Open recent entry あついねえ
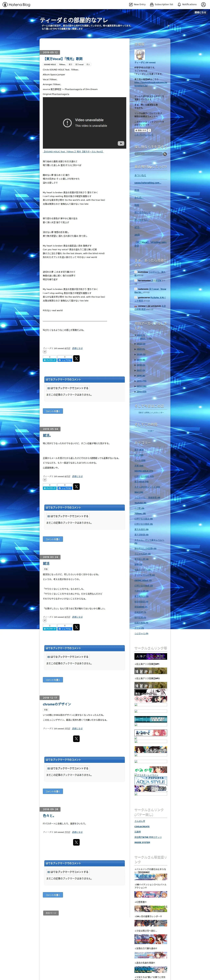 click(x=140, y=175)
